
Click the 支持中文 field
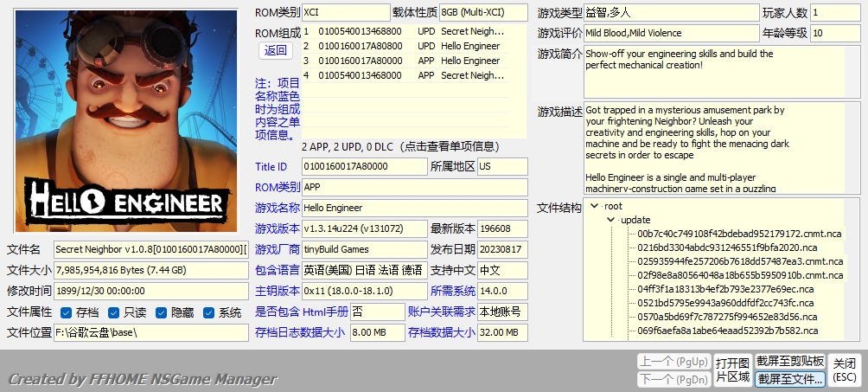click(x=502, y=271)
